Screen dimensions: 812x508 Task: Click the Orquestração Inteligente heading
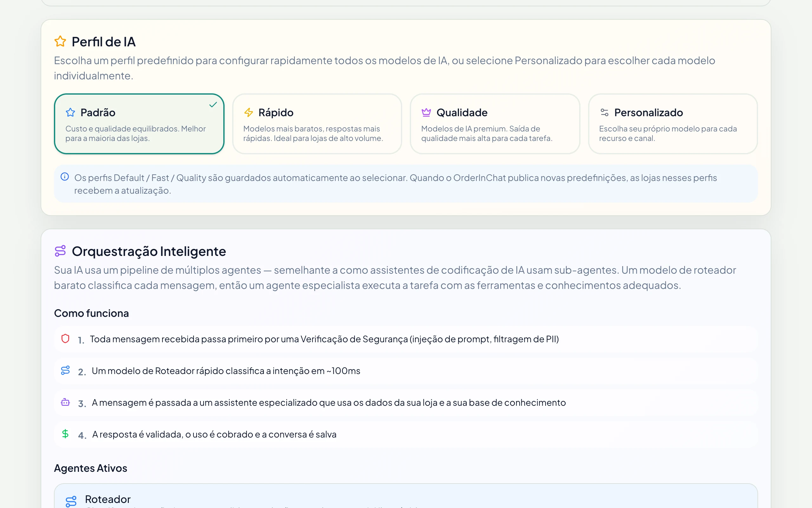pyautogui.click(x=149, y=251)
